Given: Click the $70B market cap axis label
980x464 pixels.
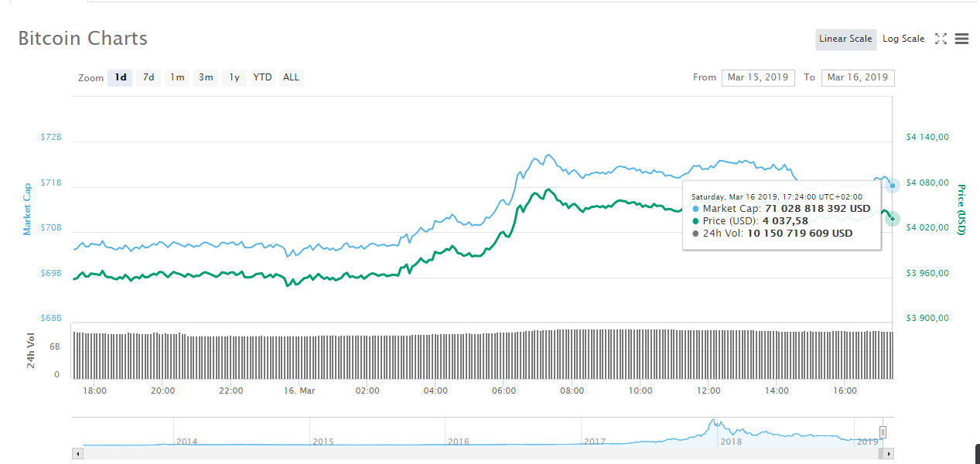Looking at the screenshot, I should [x=50, y=228].
